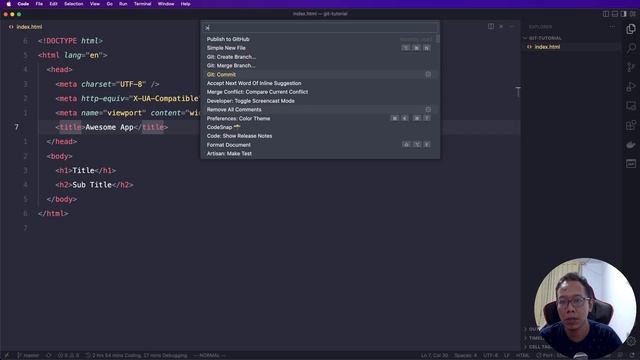Click the command palette input field
This screenshot has width=640, height=360.
tap(320, 27)
